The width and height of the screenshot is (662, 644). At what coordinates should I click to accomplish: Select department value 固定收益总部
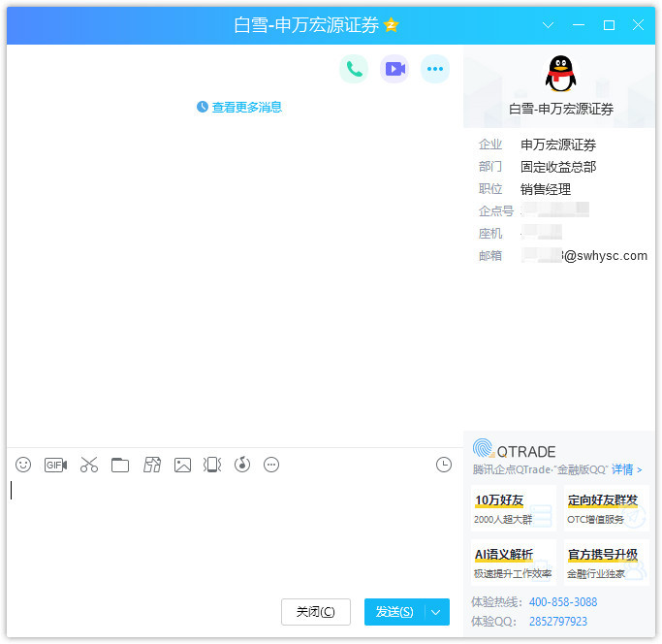(558, 167)
